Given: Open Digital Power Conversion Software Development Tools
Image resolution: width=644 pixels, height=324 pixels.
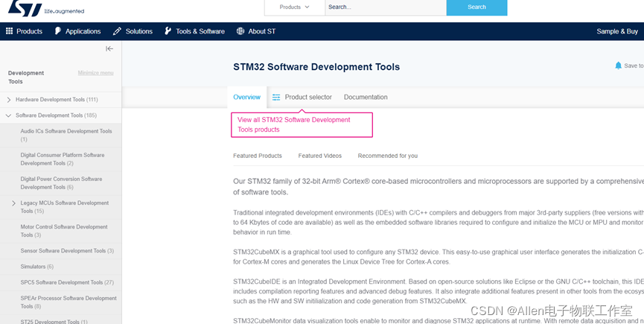Looking at the screenshot, I should click(61, 182).
